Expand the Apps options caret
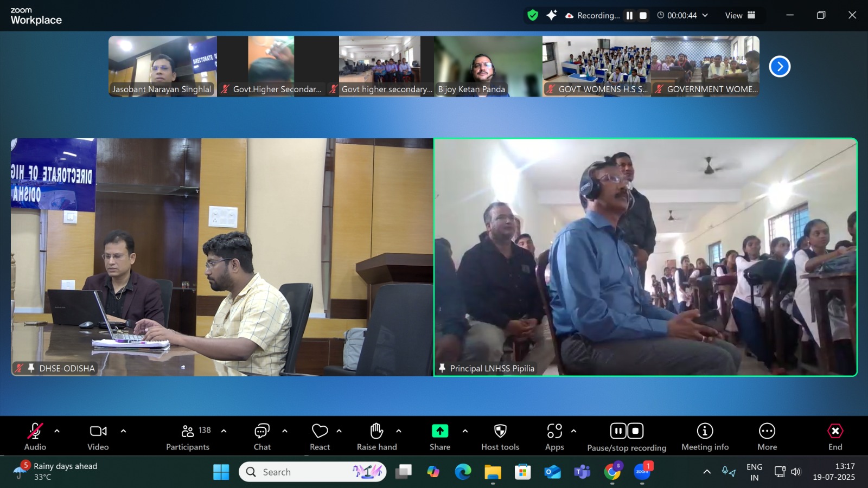Viewport: 868px width, 488px height. tap(573, 431)
